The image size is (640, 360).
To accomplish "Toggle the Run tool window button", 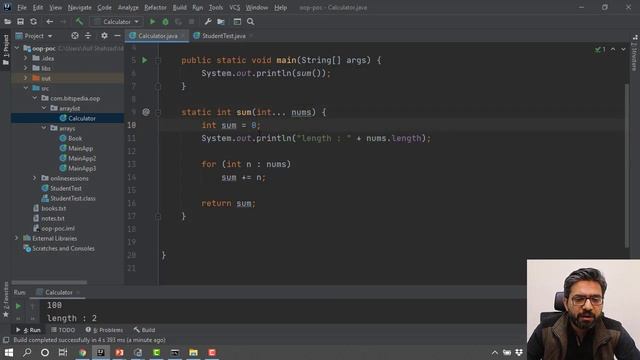I will point(29,330).
